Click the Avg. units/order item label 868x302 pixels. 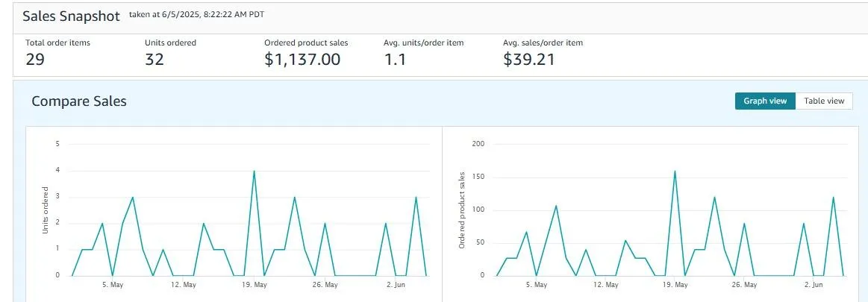(423, 43)
